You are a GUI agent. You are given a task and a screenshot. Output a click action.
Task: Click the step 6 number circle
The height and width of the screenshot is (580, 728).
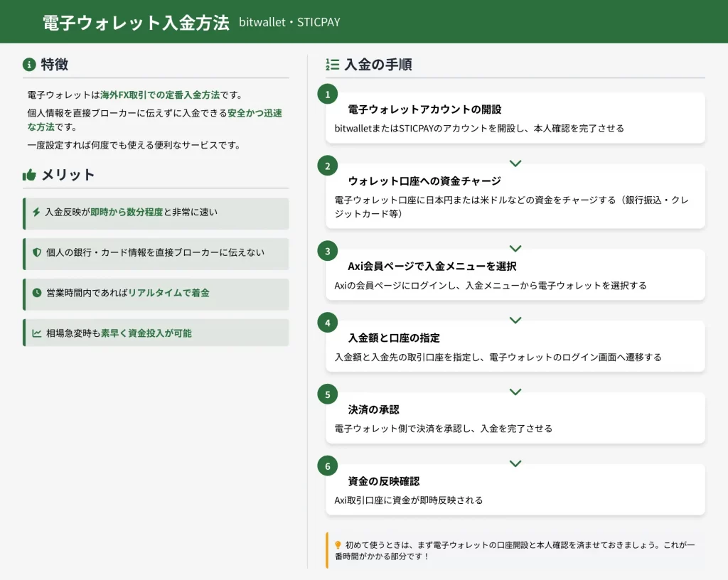[x=327, y=466]
